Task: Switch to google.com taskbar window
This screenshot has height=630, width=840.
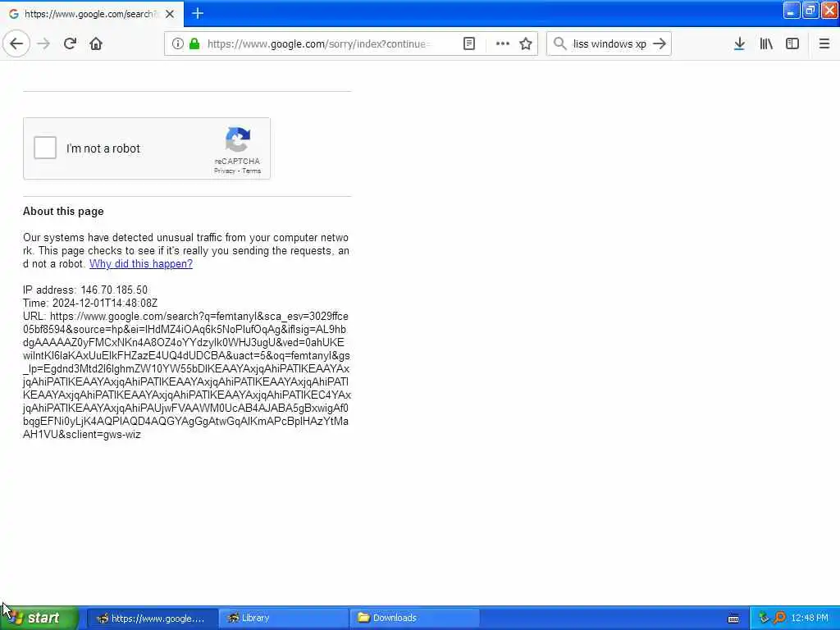Action: tap(152, 619)
